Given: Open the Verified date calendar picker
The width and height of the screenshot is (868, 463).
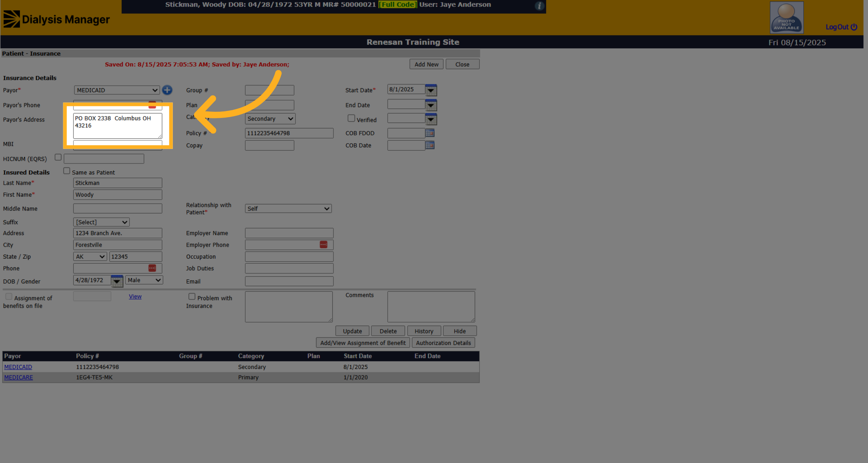Looking at the screenshot, I should coord(431,119).
